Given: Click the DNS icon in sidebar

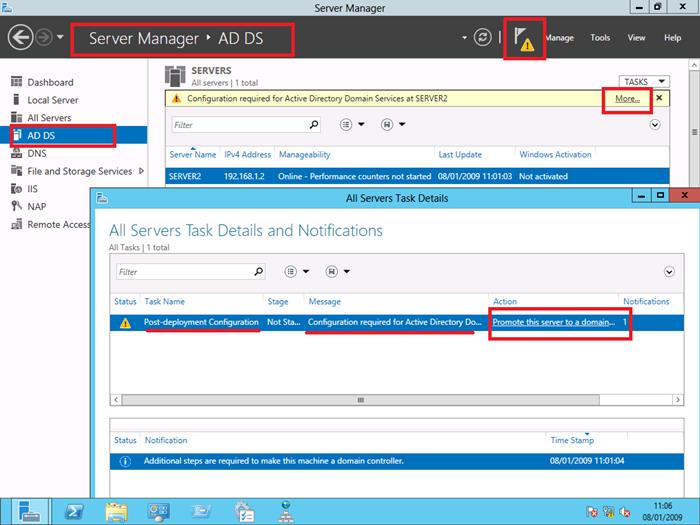Looking at the screenshot, I should [17, 153].
